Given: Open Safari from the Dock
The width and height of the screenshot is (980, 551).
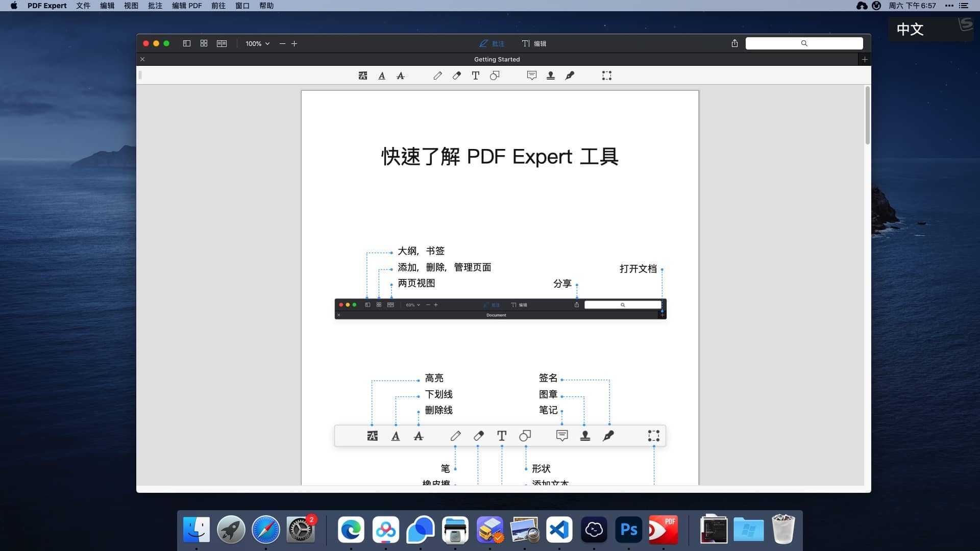Looking at the screenshot, I should (266, 530).
